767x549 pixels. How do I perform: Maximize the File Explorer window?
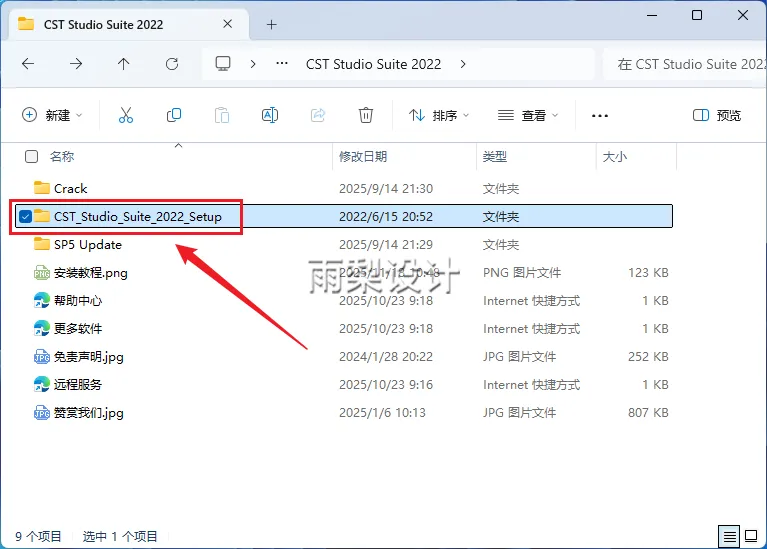coord(697,15)
